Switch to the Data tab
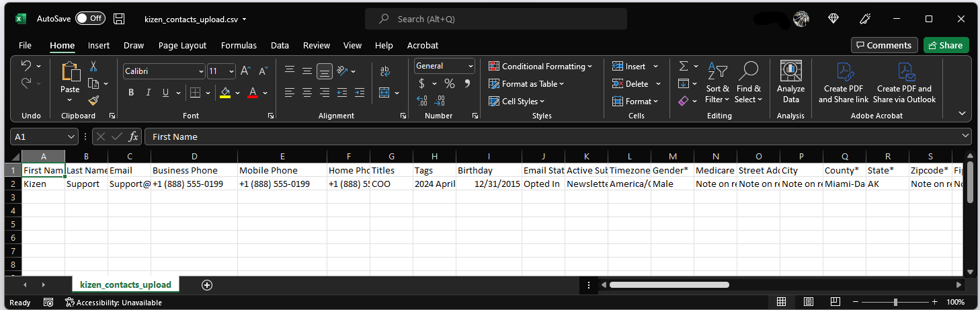Screen dimensions: 980x310 click(x=280, y=46)
